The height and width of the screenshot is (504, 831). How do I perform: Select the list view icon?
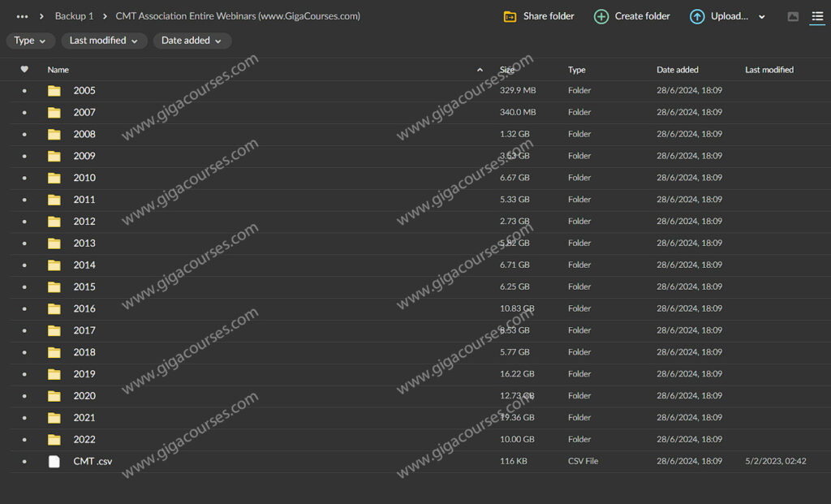click(x=817, y=16)
